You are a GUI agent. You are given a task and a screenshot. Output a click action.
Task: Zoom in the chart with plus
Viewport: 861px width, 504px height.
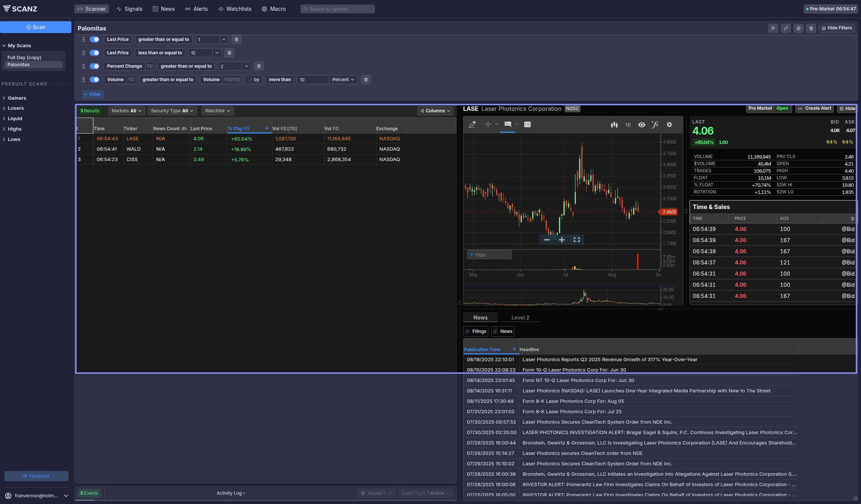tap(562, 240)
